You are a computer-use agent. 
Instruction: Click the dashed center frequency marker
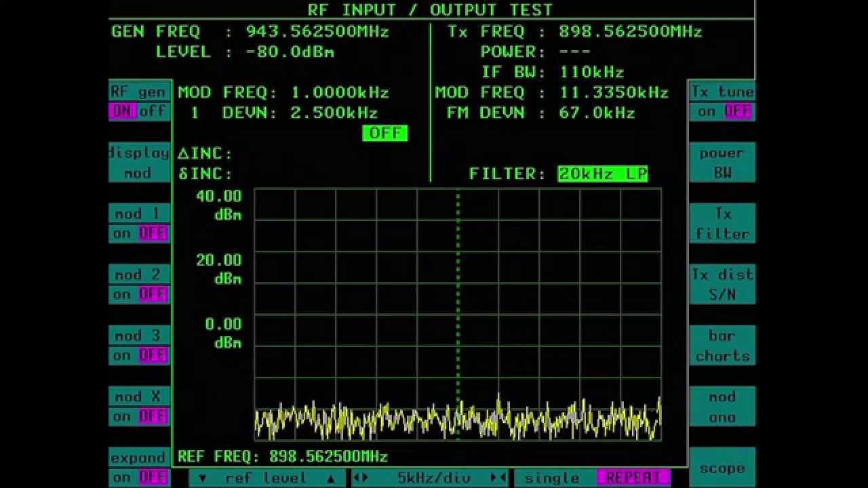[458, 315]
